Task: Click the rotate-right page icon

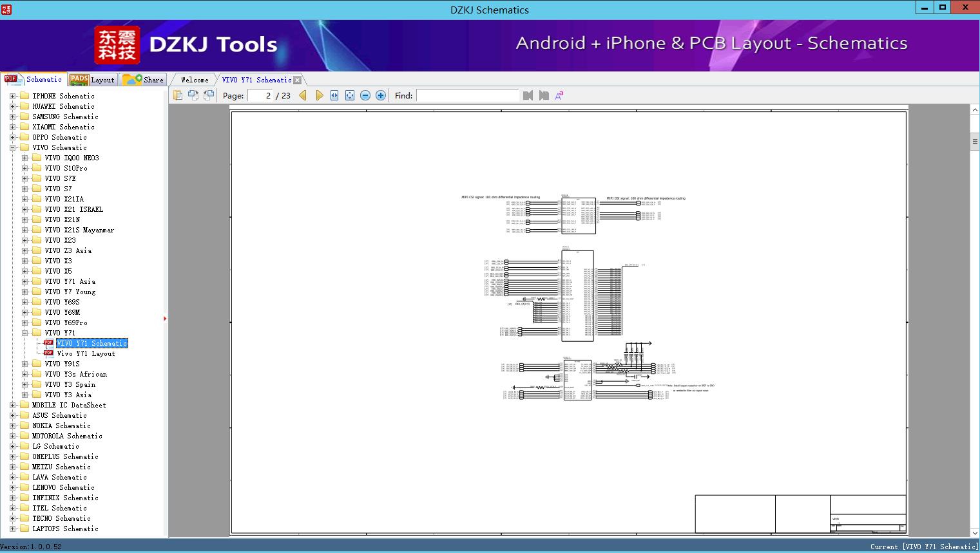Action: tap(208, 95)
